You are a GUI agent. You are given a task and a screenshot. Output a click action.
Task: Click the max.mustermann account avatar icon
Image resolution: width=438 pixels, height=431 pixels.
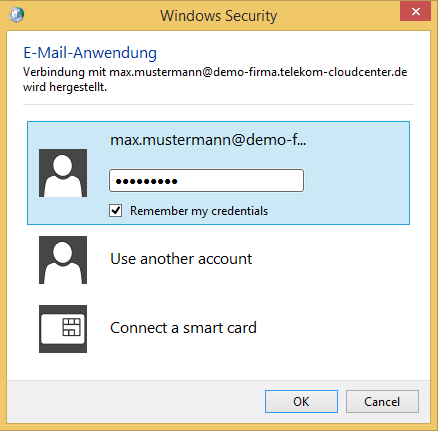pyautogui.click(x=63, y=173)
